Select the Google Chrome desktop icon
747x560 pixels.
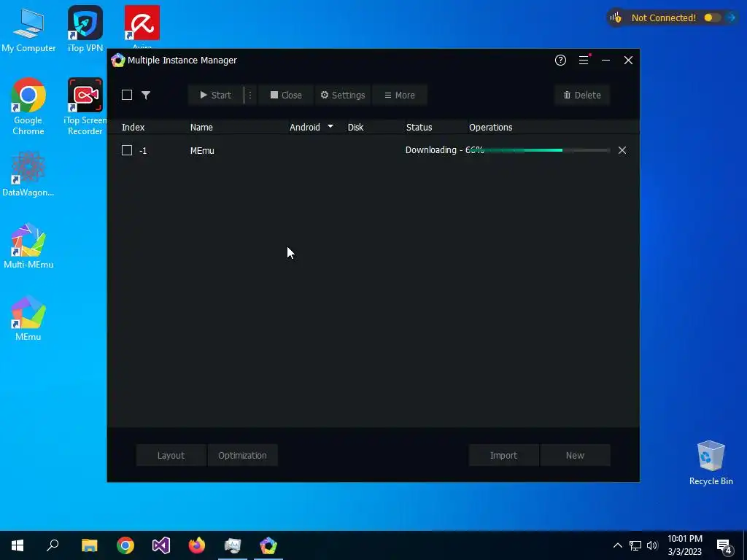(28, 106)
